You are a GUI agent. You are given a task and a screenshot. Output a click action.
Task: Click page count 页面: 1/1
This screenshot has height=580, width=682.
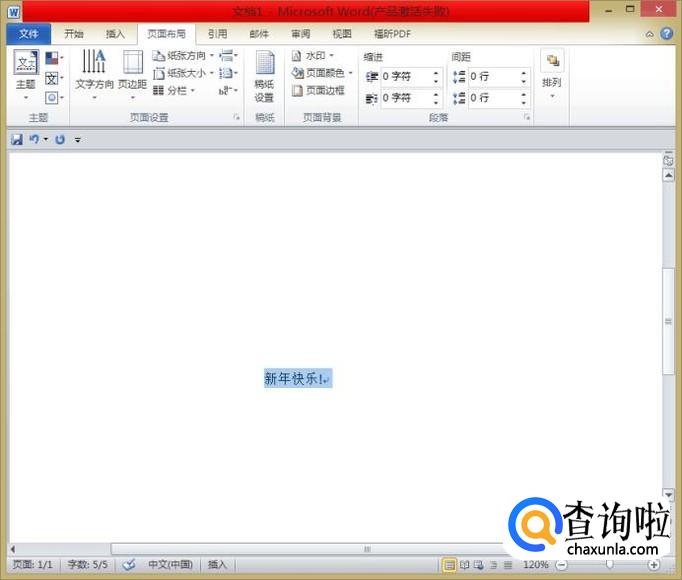pos(33,565)
